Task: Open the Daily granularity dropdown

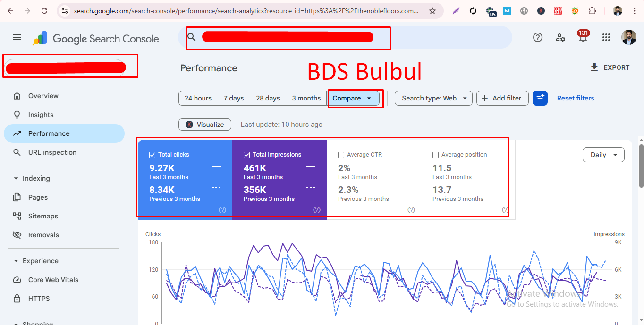Action: (603, 154)
